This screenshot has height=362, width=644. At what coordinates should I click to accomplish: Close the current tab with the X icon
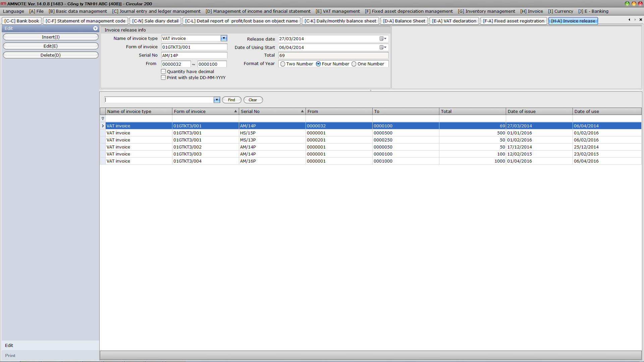(x=641, y=20)
